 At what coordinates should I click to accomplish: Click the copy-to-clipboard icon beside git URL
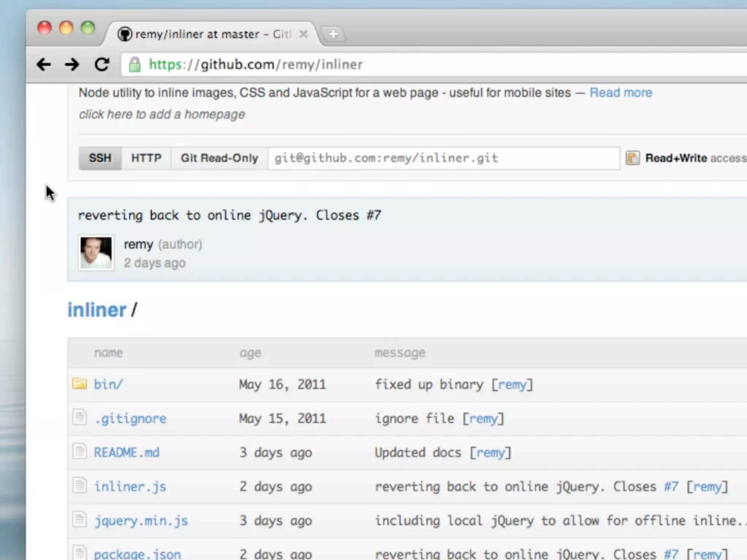click(x=633, y=158)
